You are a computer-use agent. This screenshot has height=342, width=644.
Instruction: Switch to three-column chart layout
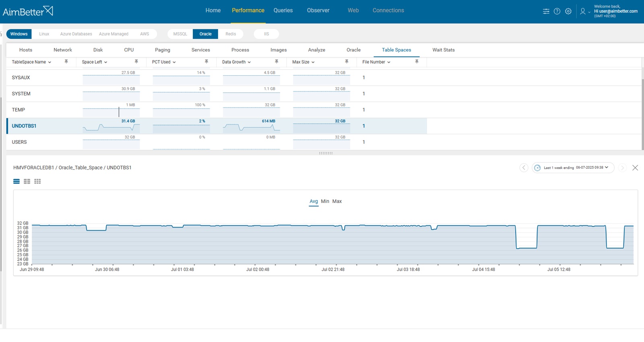click(37, 181)
